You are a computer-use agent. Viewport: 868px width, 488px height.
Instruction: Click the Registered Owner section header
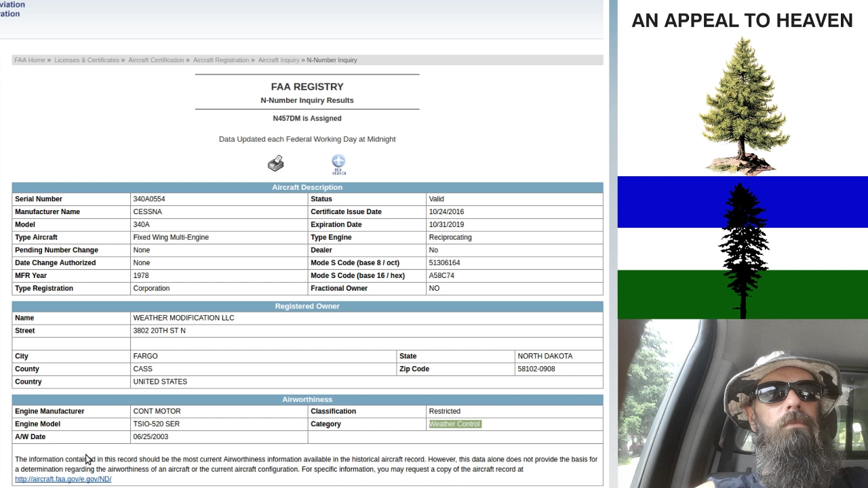click(x=307, y=306)
